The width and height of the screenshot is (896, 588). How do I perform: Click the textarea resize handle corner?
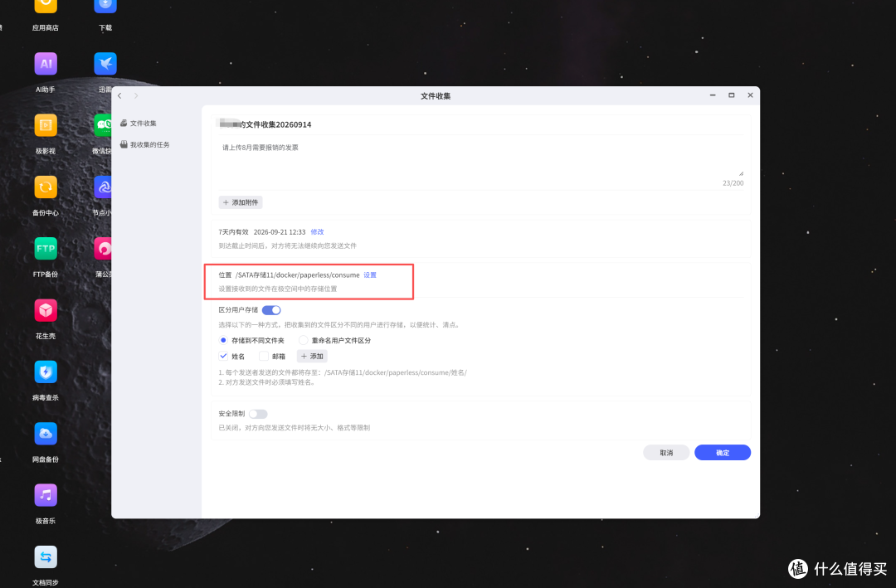click(x=741, y=173)
